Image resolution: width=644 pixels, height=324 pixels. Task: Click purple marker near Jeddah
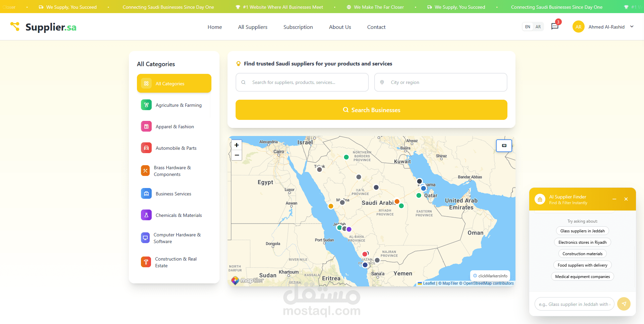point(349,229)
